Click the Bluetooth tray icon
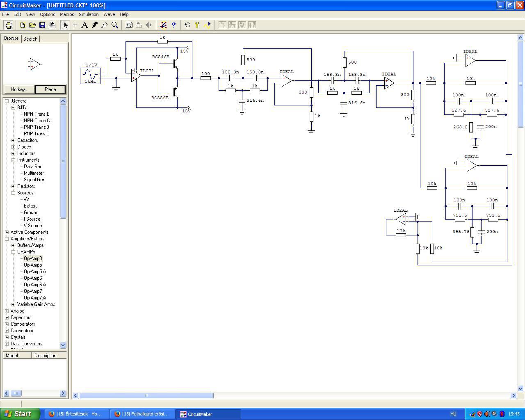Image resolution: width=525 pixels, height=420 pixels. click(x=502, y=414)
